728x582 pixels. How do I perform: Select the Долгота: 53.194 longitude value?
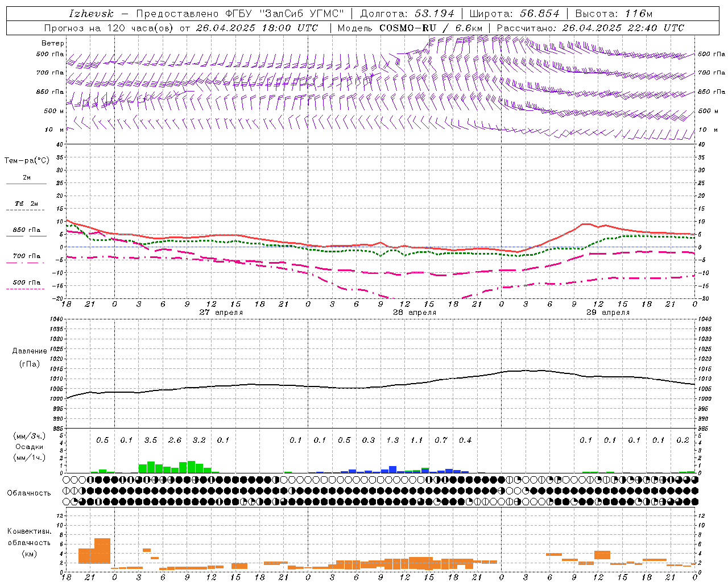pos(407,14)
